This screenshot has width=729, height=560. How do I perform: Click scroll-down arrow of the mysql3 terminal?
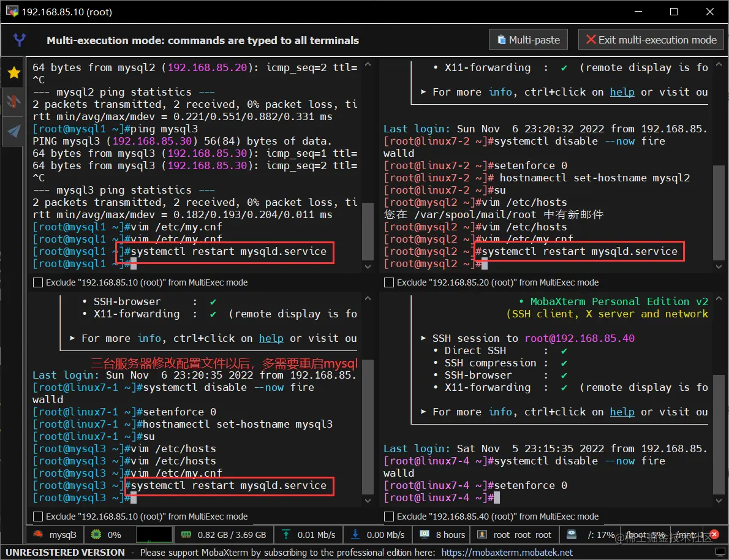(368, 501)
